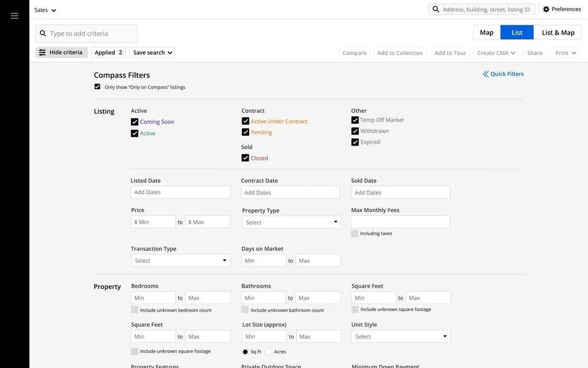This screenshot has width=588, height=368.
Task: Open the Save search dropdown
Action: (x=152, y=52)
